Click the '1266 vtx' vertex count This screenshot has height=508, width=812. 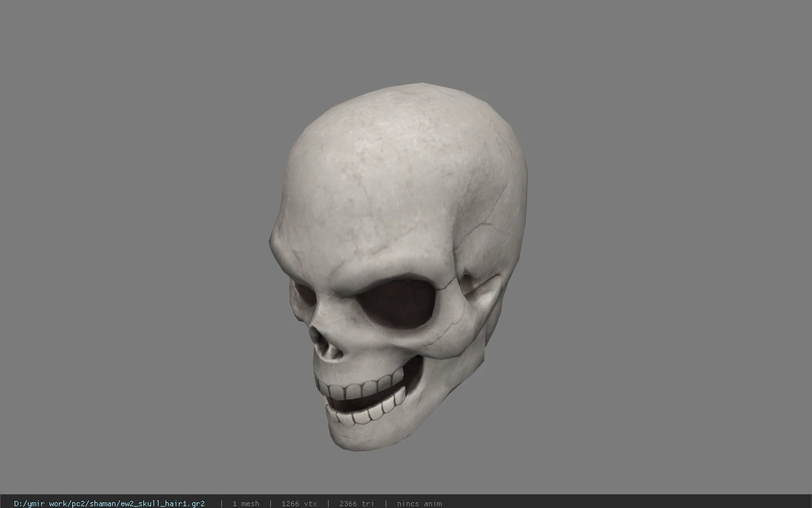[x=299, y=504]
